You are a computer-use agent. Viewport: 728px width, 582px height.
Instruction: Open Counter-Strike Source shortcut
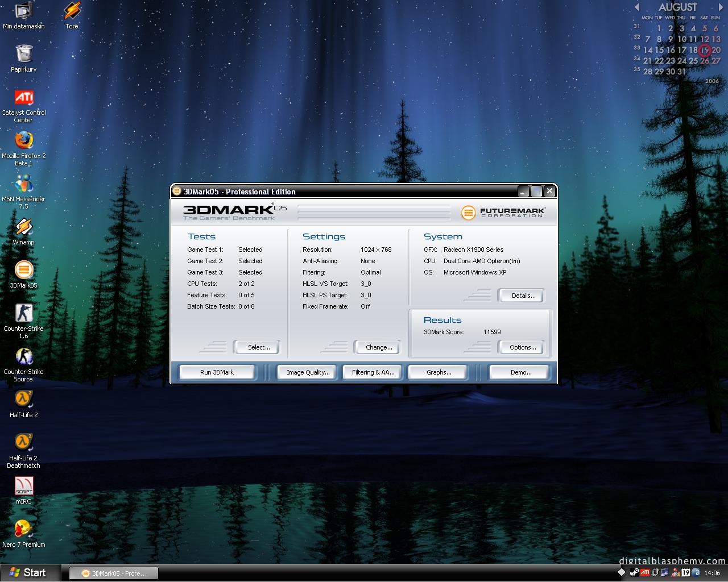click(23, 364)
